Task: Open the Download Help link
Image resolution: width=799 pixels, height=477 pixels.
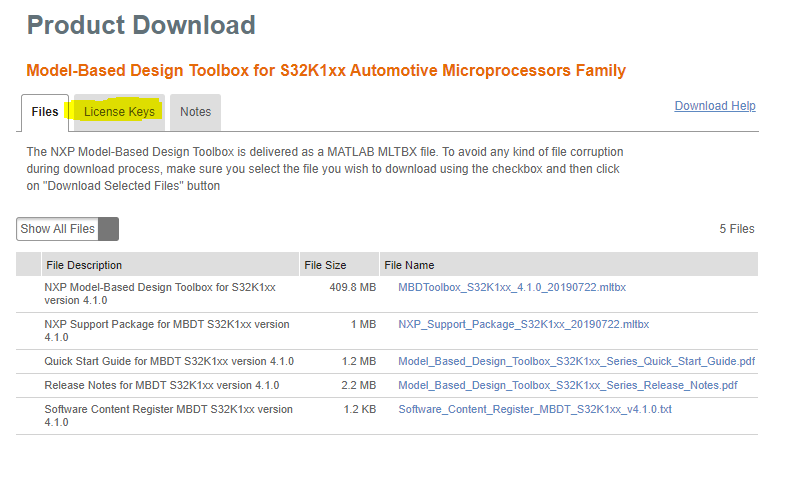Action: (715, 106)
